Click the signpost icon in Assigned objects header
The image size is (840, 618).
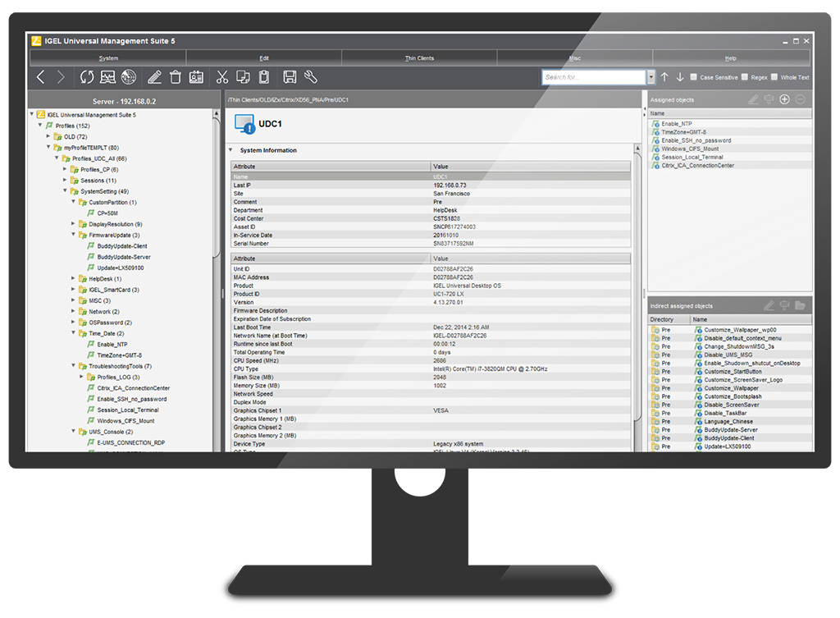point(769,99)
